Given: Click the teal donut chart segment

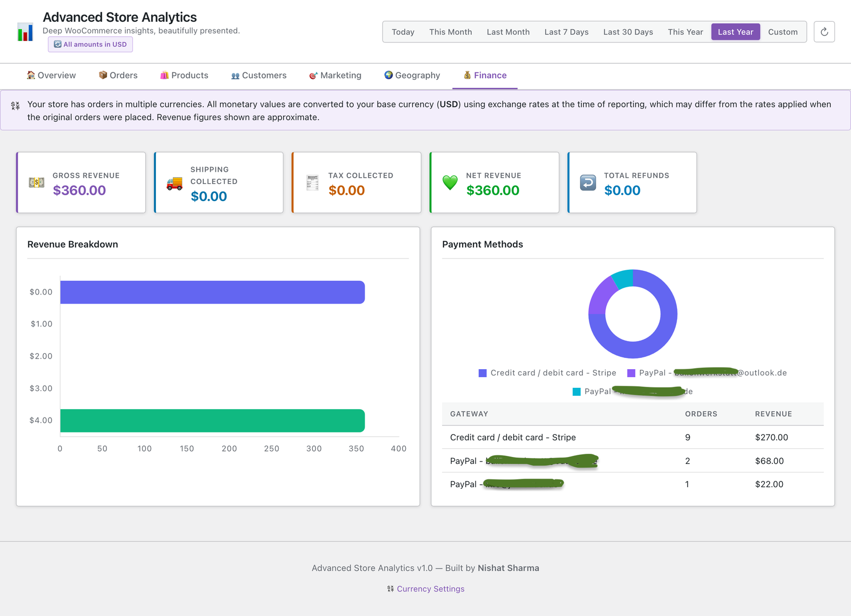Looking at the screenshot, I should pyautogui.click(x=623, y=279).
